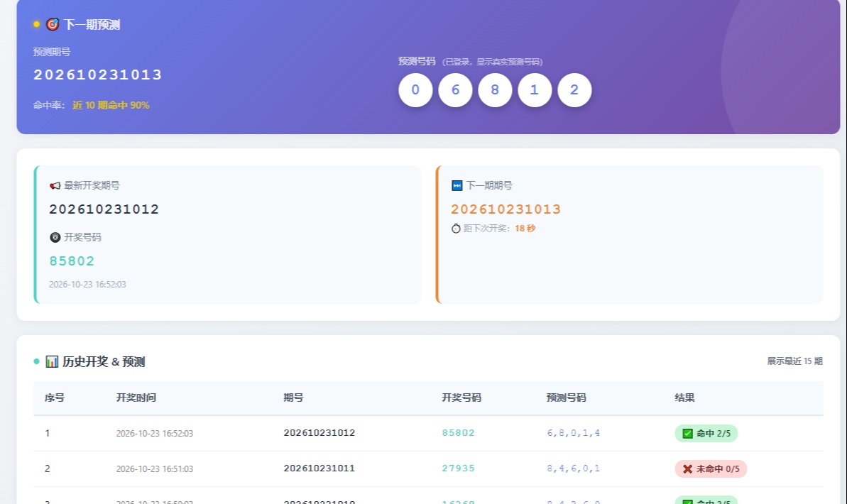
Task: Click the 历史开奖 & 预测 heading
Action: click(x=104, y=361)
